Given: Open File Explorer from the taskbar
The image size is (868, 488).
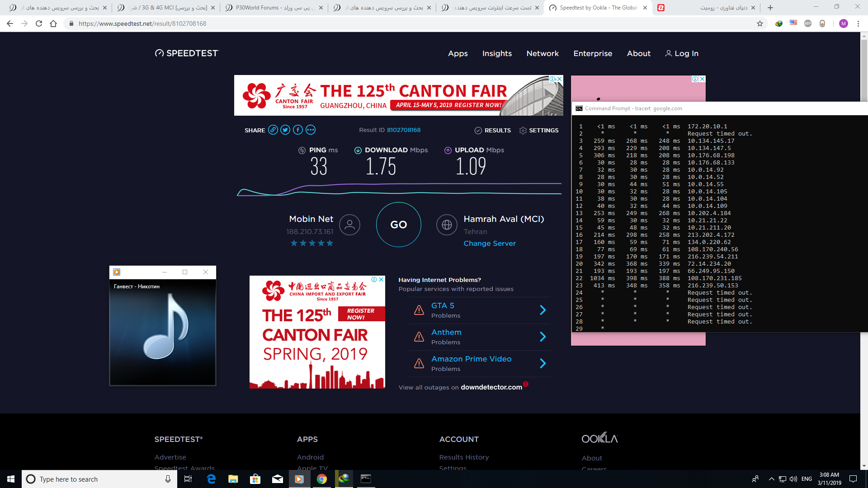Looking at the screenshot, I should (x=233, y=479).
